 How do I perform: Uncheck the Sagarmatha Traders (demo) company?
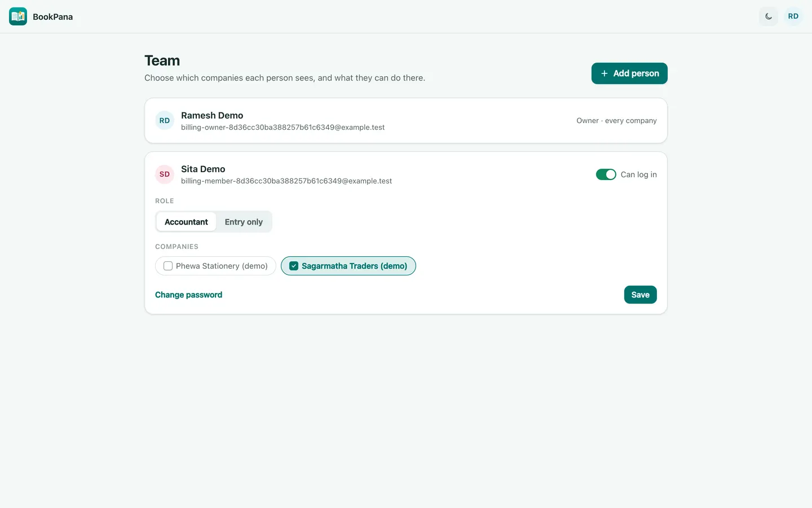pyautogui.click(x=348, y=266)
